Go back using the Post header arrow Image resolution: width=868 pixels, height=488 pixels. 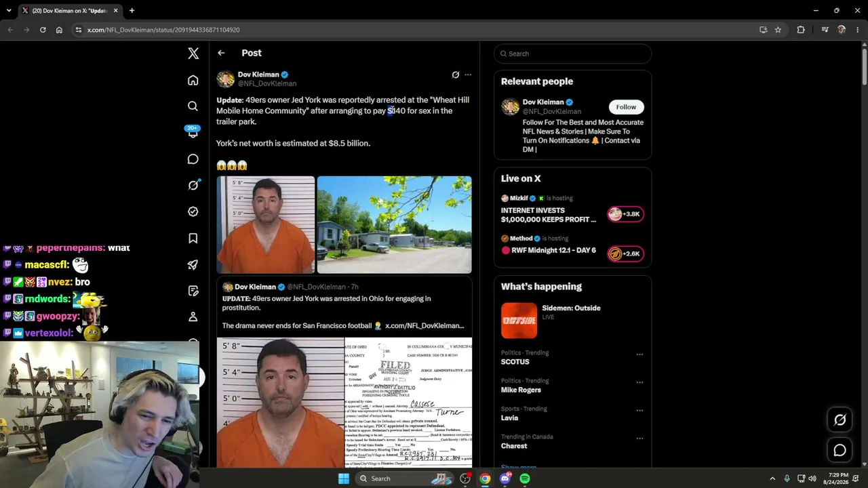coord(221,53)
